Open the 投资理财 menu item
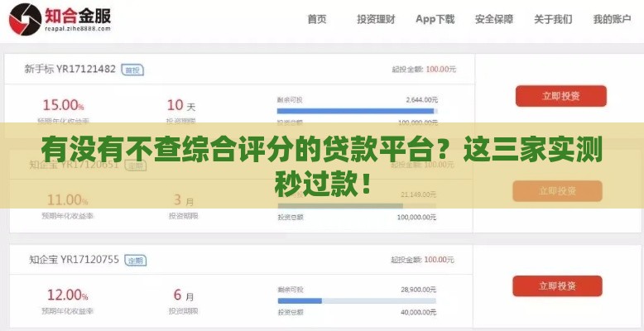644x331 pixels. pyautogui.click(x=376, y=19)
